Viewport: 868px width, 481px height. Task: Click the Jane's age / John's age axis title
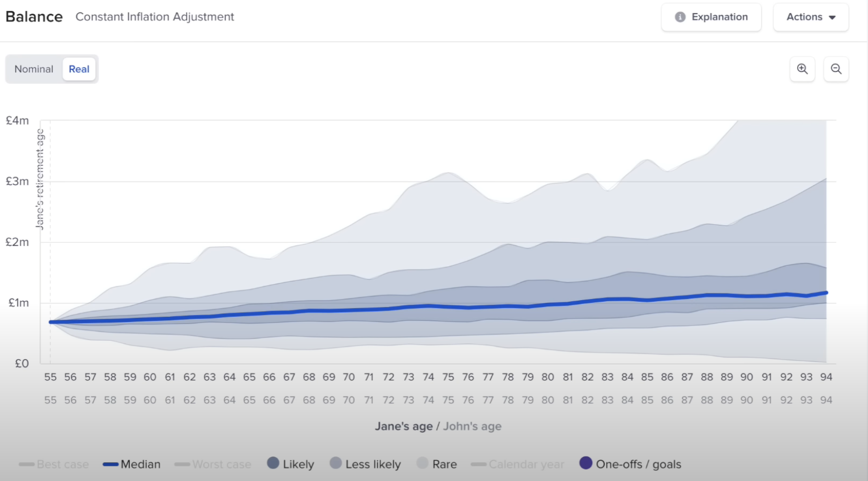click(x=438, y=426)
